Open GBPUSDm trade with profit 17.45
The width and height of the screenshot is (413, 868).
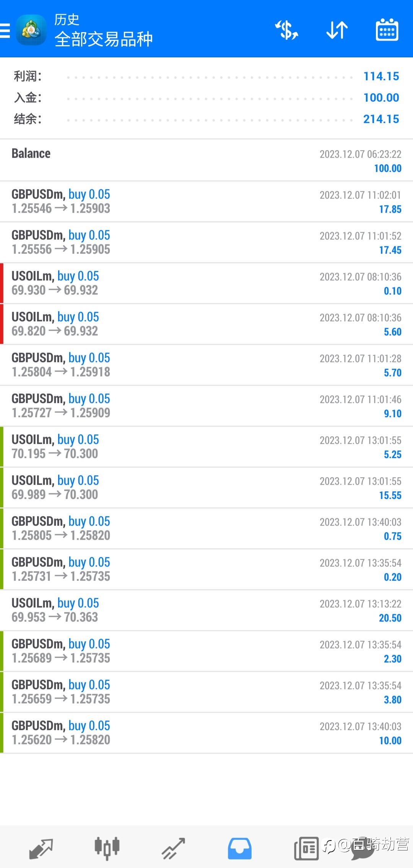coord(206,242)
